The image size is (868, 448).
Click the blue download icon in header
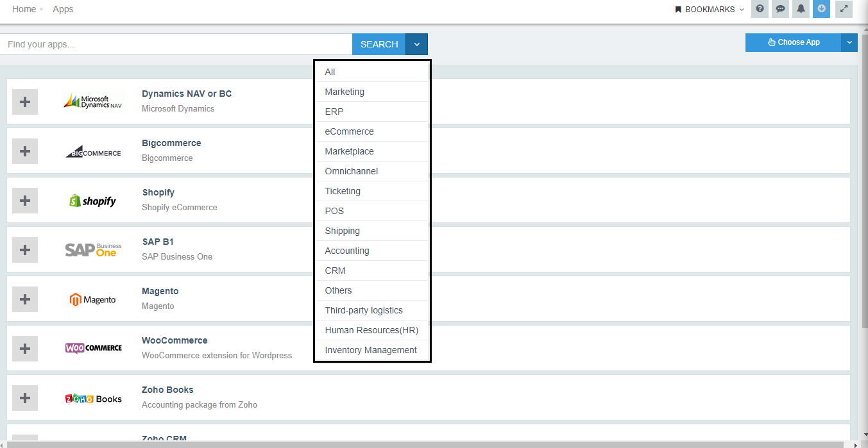point(821,9)
